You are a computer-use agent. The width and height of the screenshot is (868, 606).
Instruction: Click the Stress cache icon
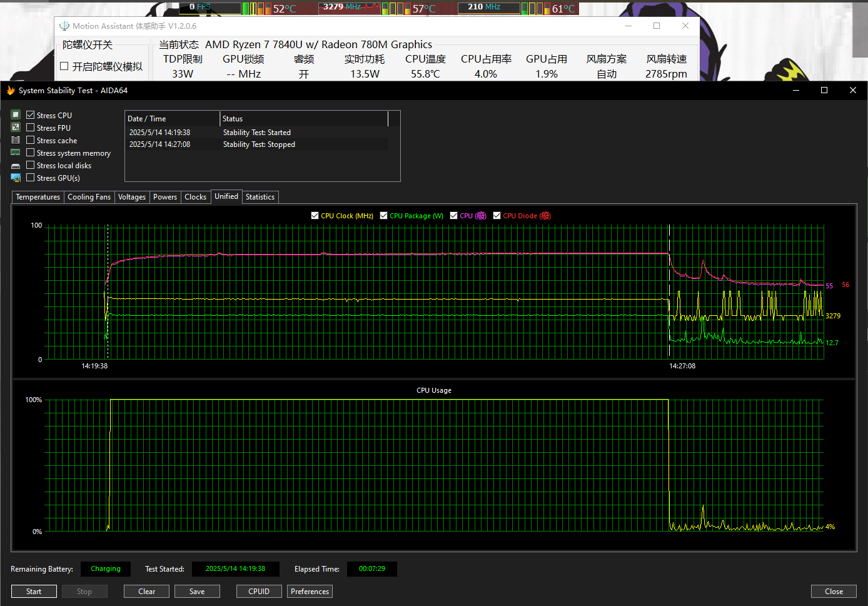[16, 140]
